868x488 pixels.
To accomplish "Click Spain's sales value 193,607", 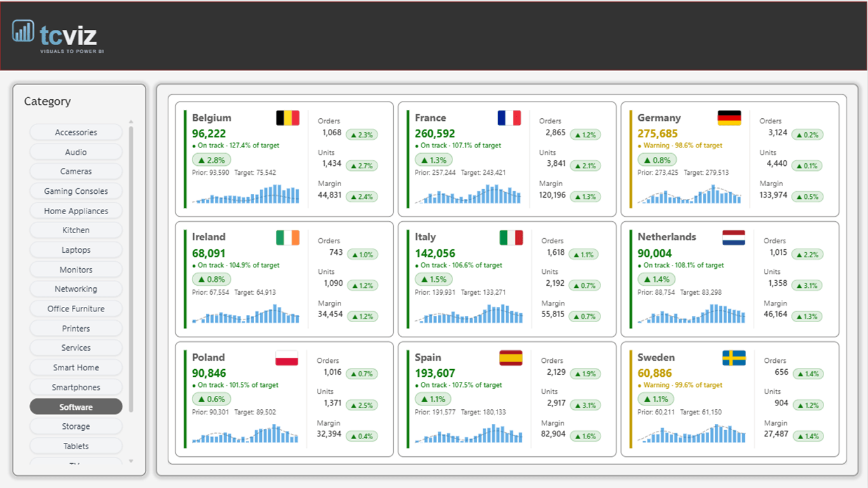I will pyautogui.click(x=435, y=373).
